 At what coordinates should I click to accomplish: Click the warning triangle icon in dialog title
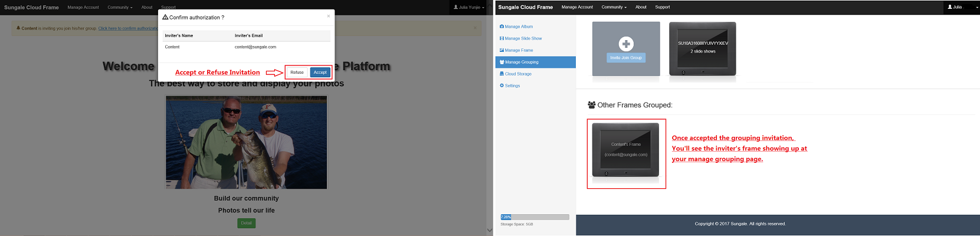(x=165, y=17)
